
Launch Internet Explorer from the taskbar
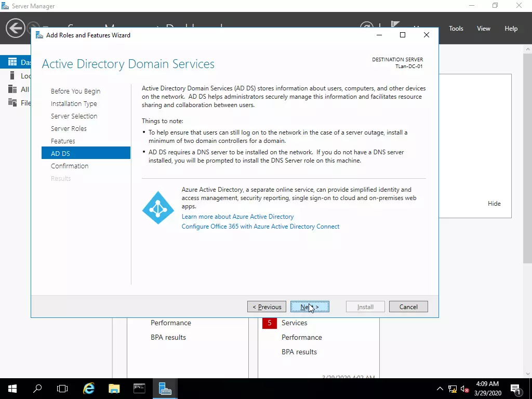point(88,389)
